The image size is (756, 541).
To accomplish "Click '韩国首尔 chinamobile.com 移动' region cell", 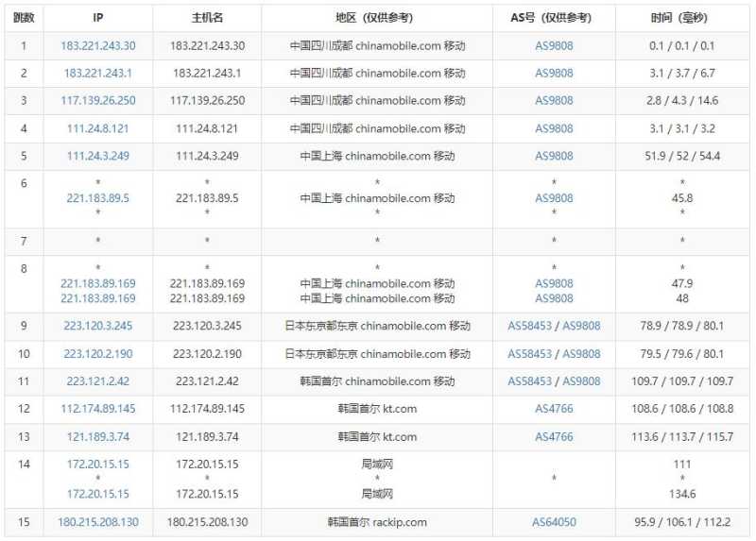I will (377, 381).
